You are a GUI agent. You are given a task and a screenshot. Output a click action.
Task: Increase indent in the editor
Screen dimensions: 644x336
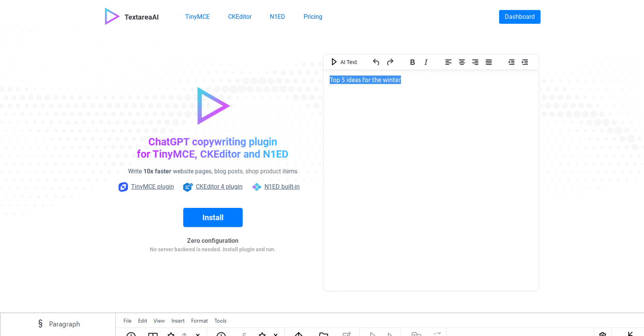coord(525,62)
